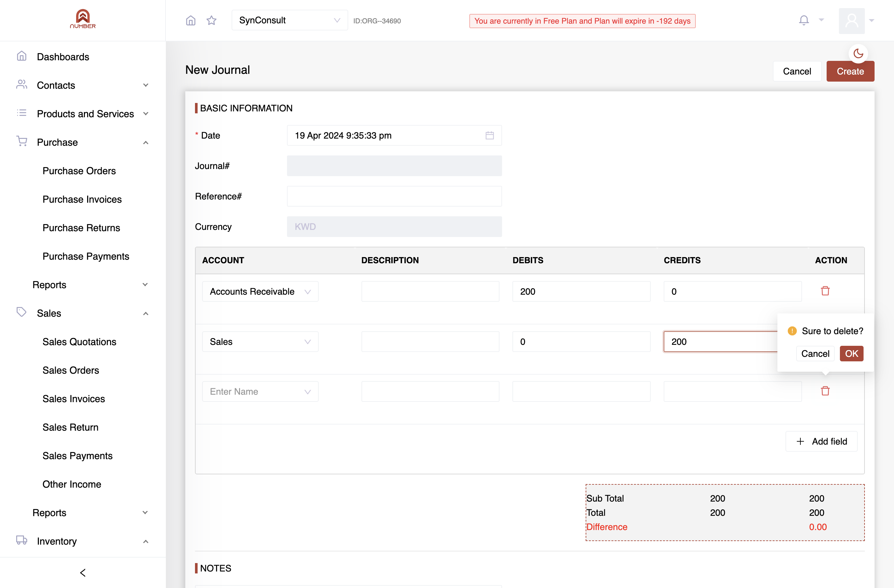Open Sales Return page

pyautogui.click(x=70, y=427)
